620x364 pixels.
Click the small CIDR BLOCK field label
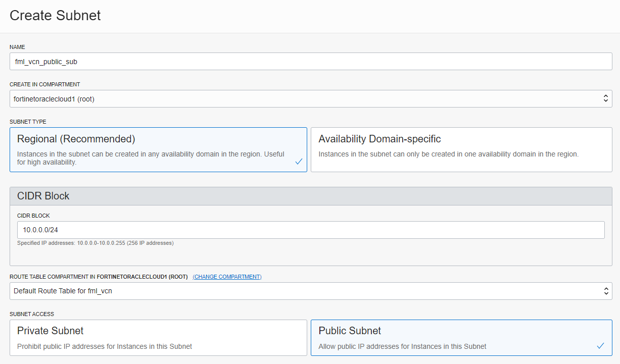coord(33,216)
